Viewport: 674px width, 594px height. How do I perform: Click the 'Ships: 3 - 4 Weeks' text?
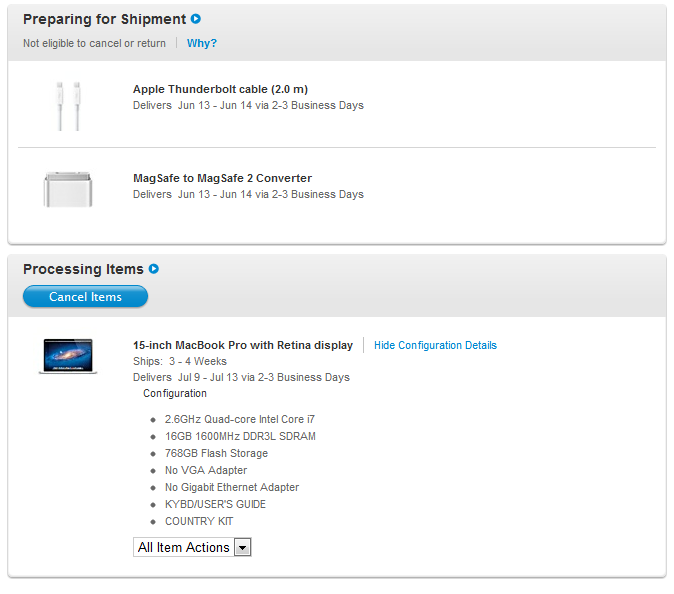coord(180,361)
